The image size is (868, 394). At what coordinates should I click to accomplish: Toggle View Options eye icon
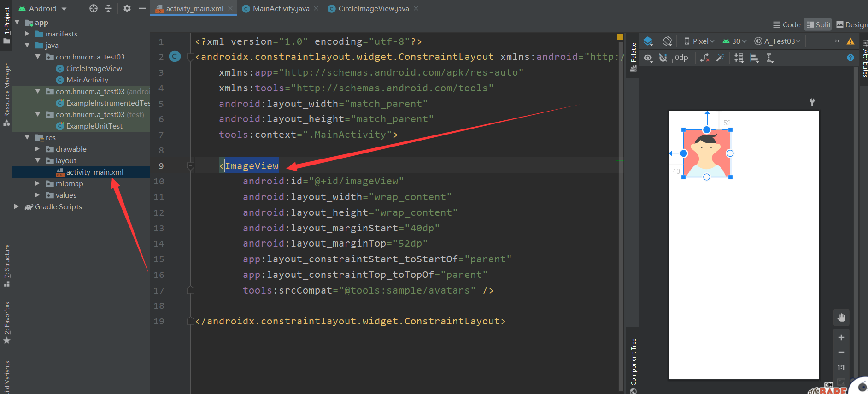(648, 58)
